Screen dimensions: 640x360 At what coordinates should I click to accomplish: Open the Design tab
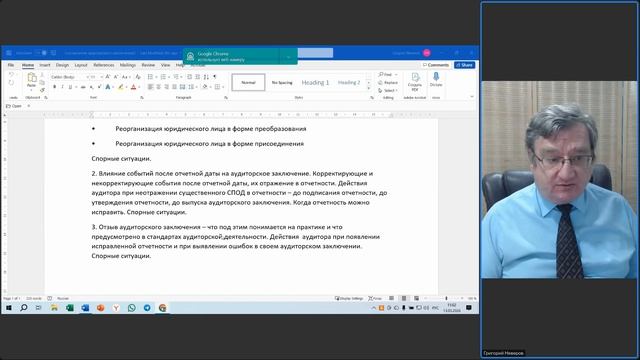point(62,65)
